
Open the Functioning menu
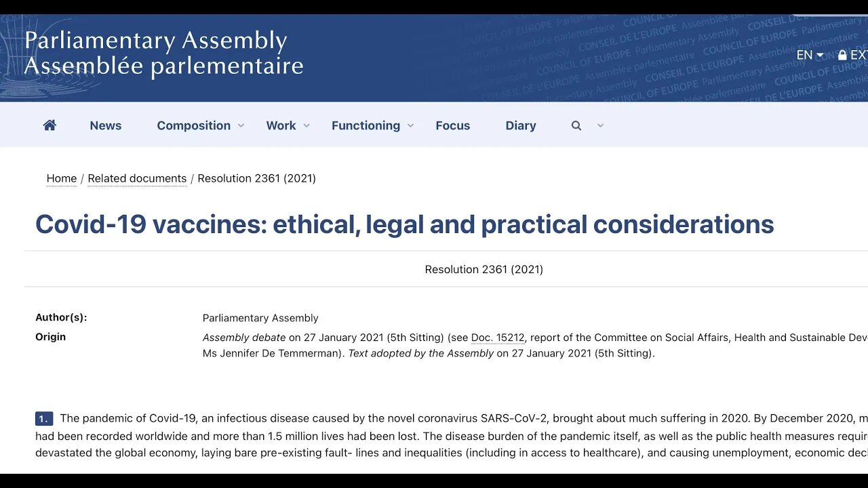[366, 125]
